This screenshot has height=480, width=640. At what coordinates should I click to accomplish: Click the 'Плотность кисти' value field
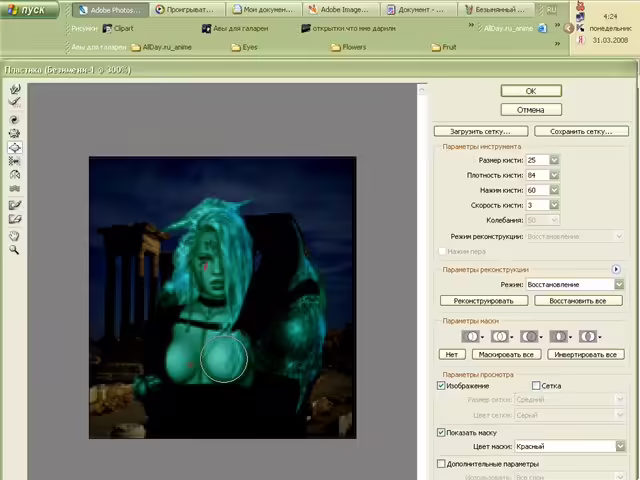point(538,175)
